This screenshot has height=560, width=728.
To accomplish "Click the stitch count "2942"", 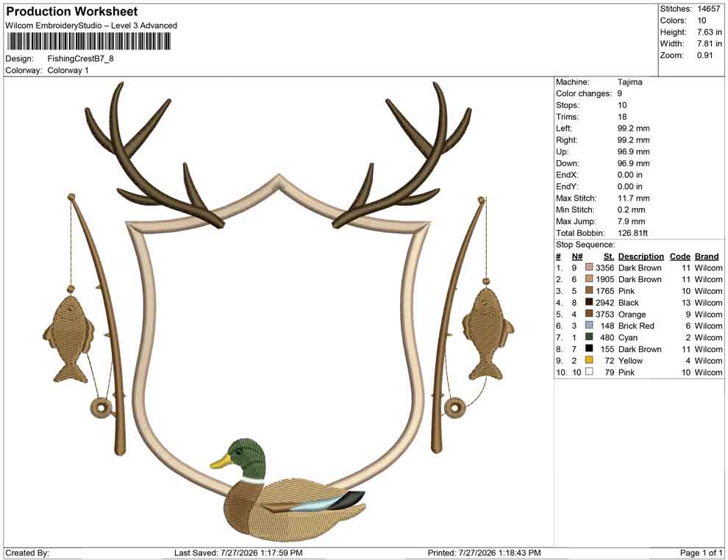I will (605, 303).
